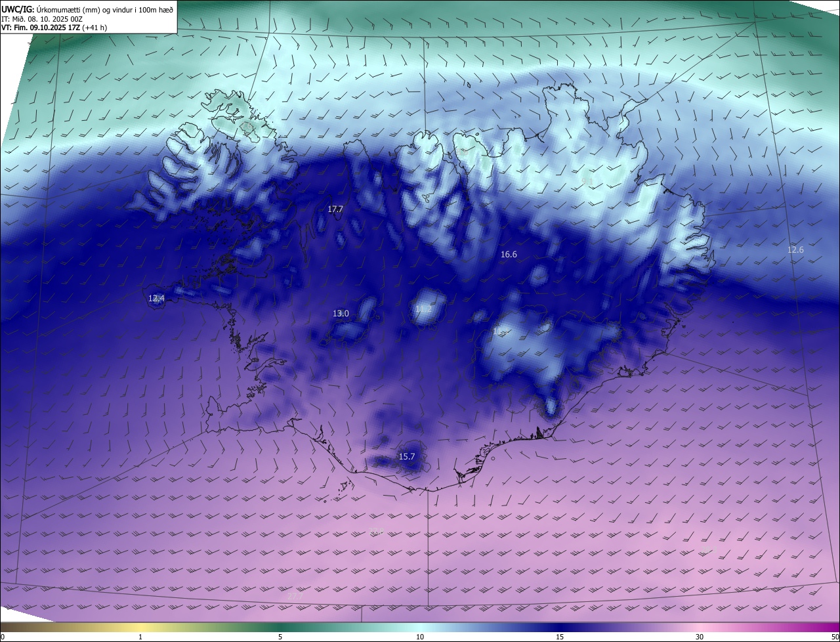Click the 0 tick on the color scale
This screenshot has height=642, width=840.
coord(3,637)
